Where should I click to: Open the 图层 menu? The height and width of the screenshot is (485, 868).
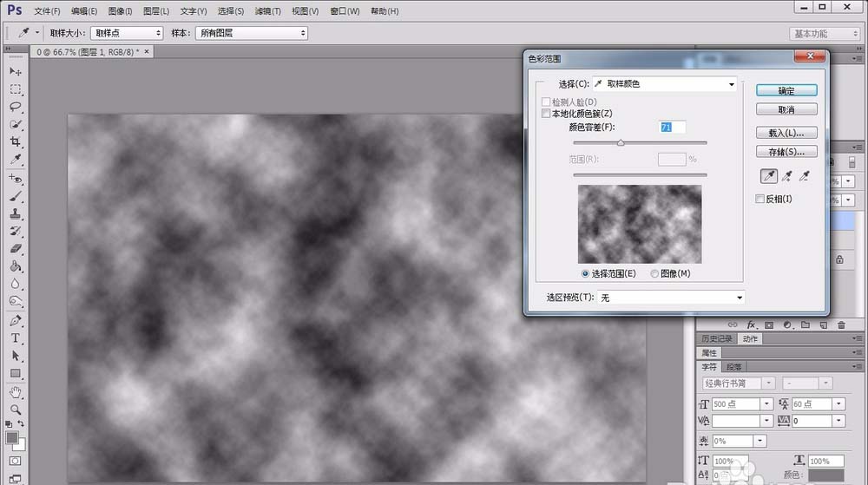(x=156, y=11)
